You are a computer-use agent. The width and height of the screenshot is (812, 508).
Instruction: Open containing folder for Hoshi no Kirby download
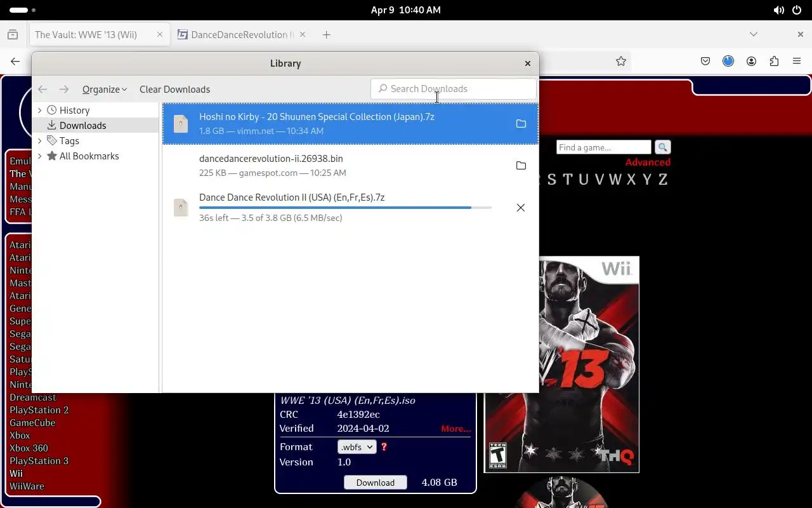521,124
